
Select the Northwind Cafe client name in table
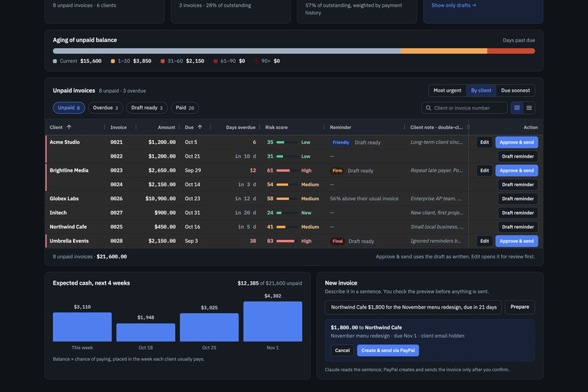[69, 227]
